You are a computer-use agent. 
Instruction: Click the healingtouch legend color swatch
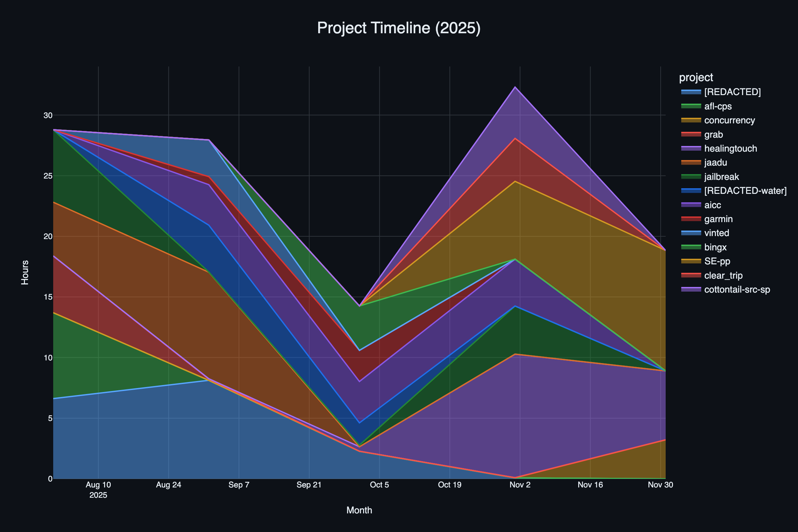[691, 149]
